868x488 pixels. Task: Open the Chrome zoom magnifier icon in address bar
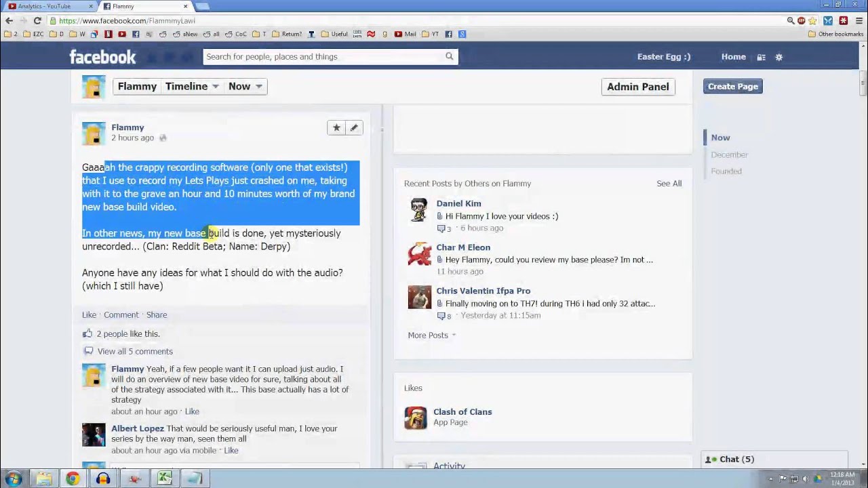point(791,20)
